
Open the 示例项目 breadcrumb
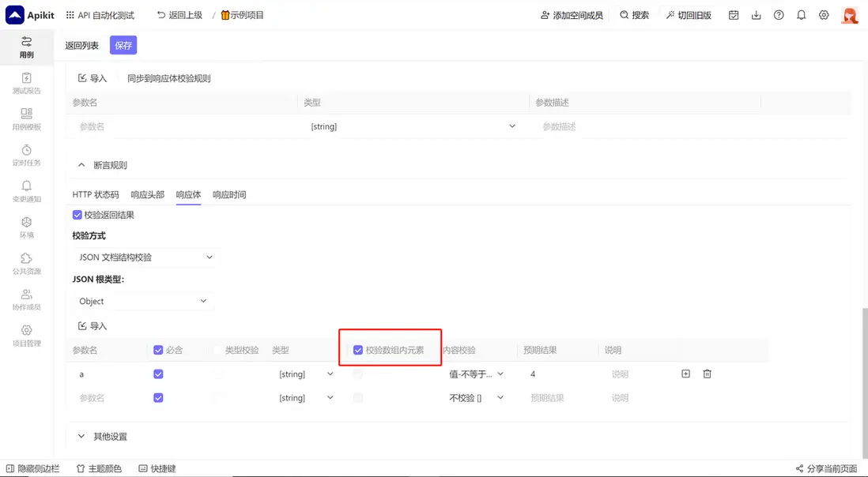tap(243, 16)
